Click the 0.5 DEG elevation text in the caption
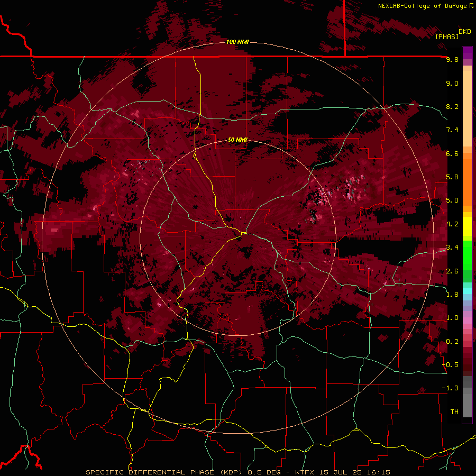This screenshot has width=476, height=476. coord(264,472)
